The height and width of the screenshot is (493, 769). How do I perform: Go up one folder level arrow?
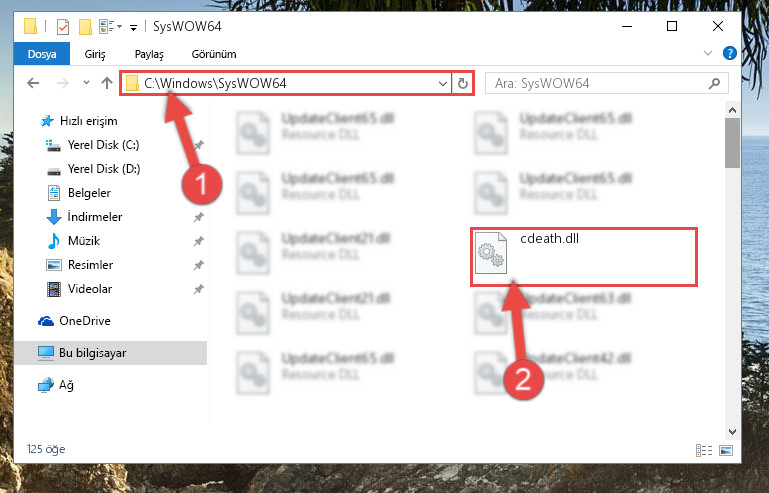point(106,83)
